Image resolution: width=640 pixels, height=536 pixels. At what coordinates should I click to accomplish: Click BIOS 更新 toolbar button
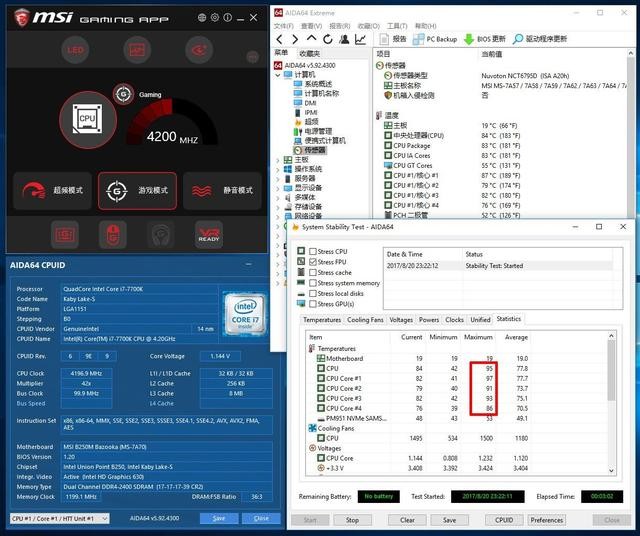click(485, 39)
